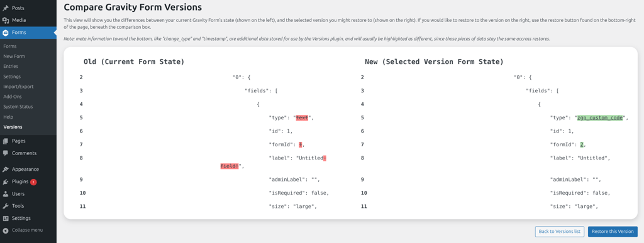Click the Forms icon in the sidebar
The height and width of the screenshot is (243, 644).
5,33
